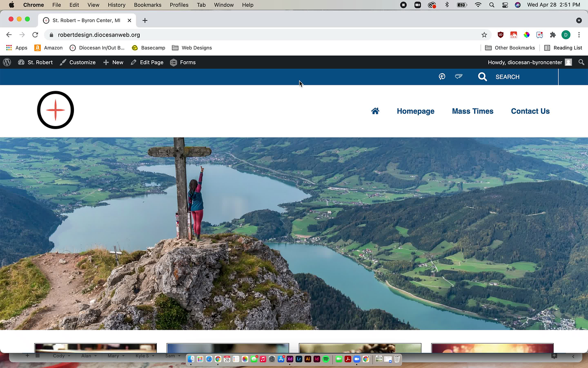Open the Chrome three-dot menu
This screenshot has height=368, width=588.
click(579, 35)
